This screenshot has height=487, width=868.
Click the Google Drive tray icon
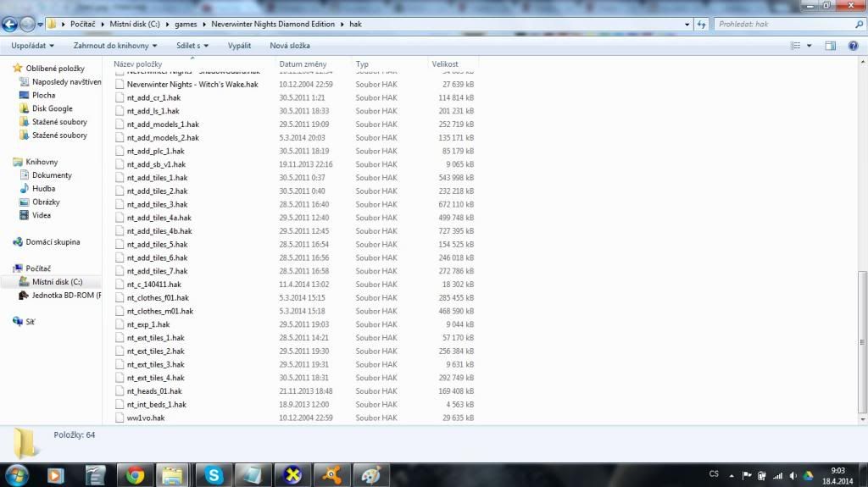[808, 476]
